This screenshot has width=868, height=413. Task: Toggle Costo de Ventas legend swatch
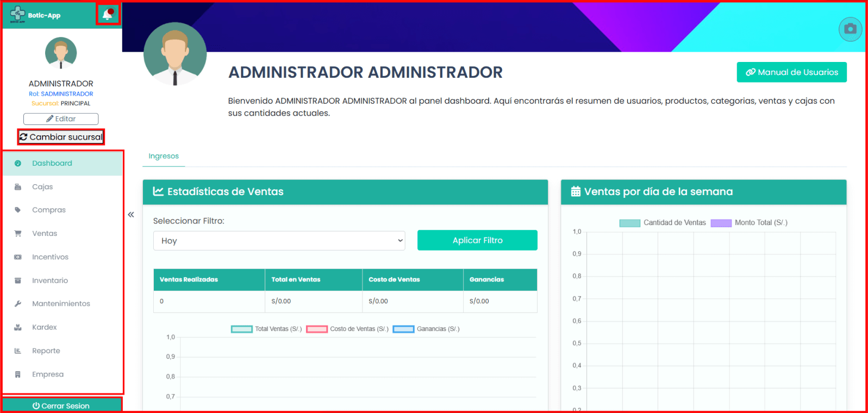point(317,329)
